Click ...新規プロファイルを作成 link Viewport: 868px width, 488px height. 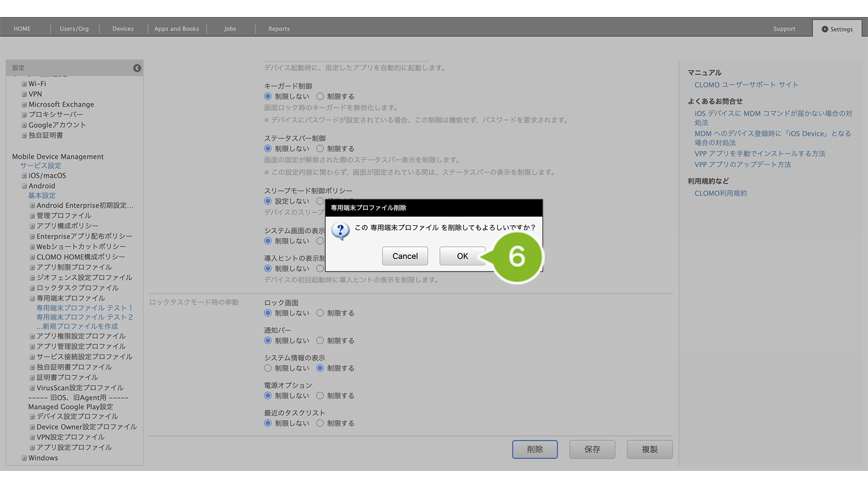click(x=77, y=326)
